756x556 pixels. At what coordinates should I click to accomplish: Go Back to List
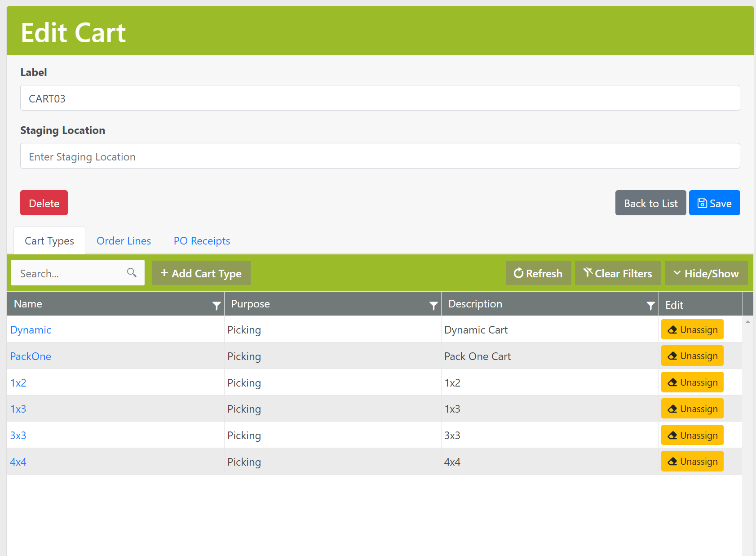click(x=651, y=203)
